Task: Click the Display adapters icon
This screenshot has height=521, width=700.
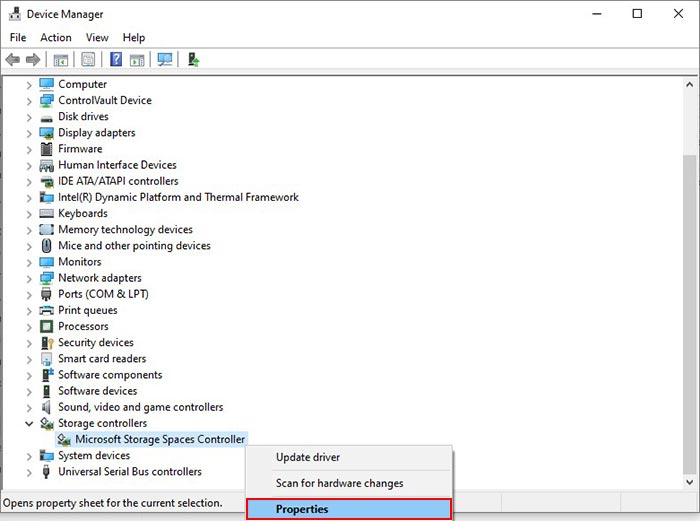Action: click(x=46, y=133)
